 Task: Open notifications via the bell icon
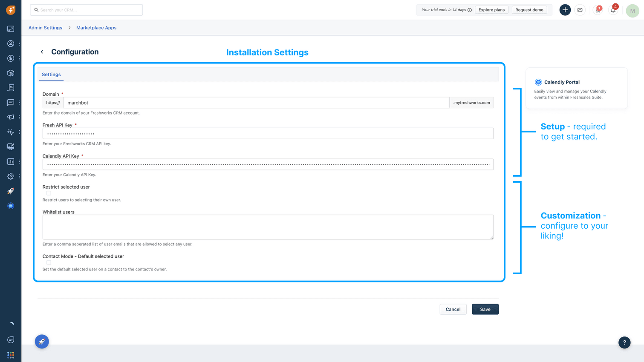[x=613, y=10]
